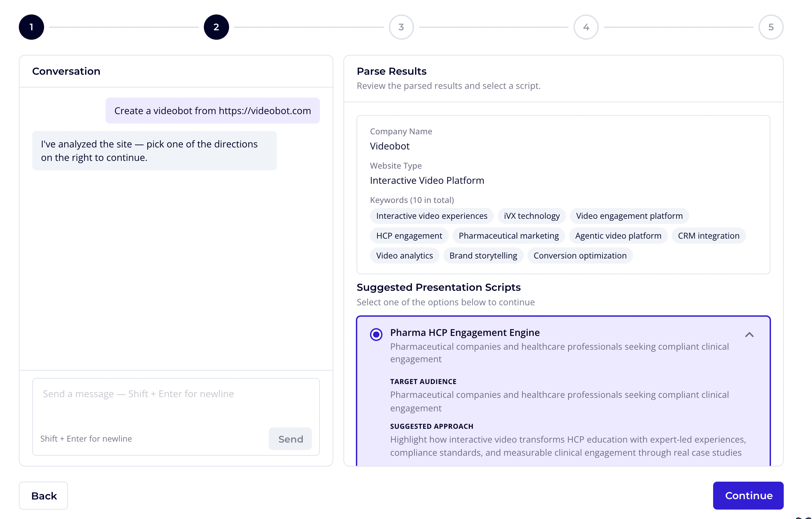Jump to step 3 circle
This screenshot has height=519, width=812.
pyautogui.click(x=401, y=27)
